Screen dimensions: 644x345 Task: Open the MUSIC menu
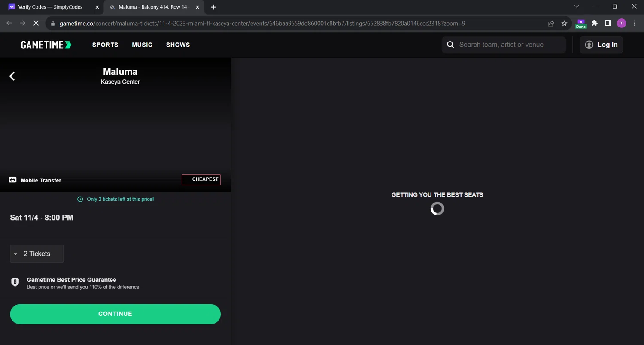click(142, 45)
